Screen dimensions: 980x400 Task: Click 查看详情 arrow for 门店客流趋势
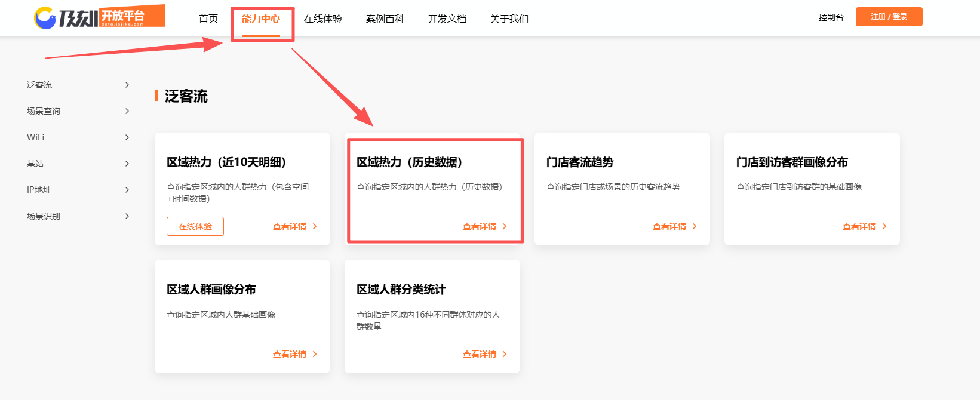(x=695, y=226)
